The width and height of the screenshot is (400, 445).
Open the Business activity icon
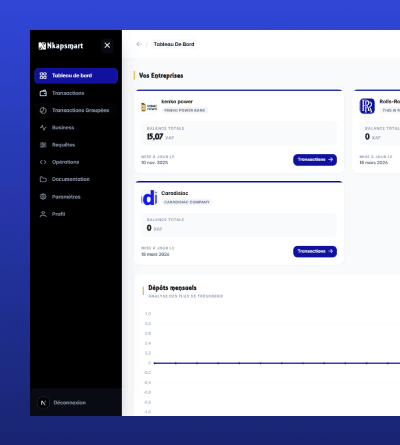[x=43, y=128]
